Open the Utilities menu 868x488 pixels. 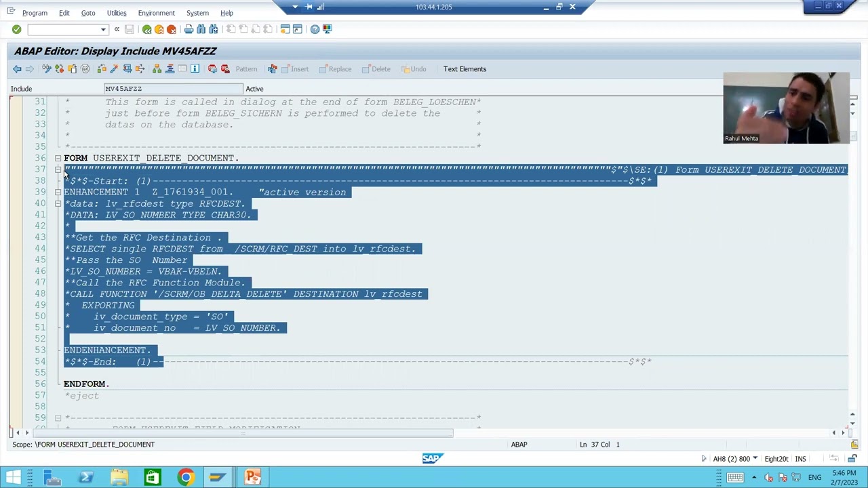click(x=117, y=13)
